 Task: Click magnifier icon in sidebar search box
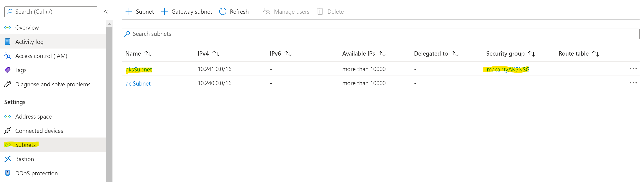pyautogui.click(x=10, y=12)
